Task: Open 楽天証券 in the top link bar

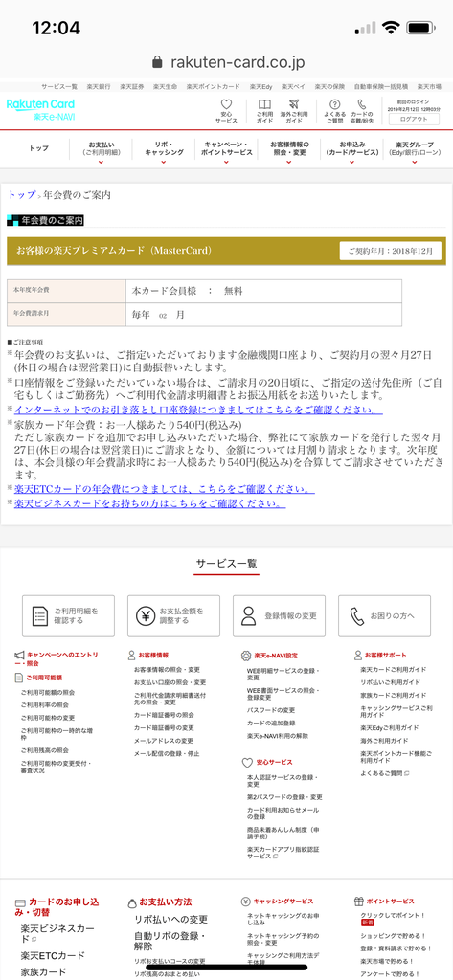Action: (132, 86)
